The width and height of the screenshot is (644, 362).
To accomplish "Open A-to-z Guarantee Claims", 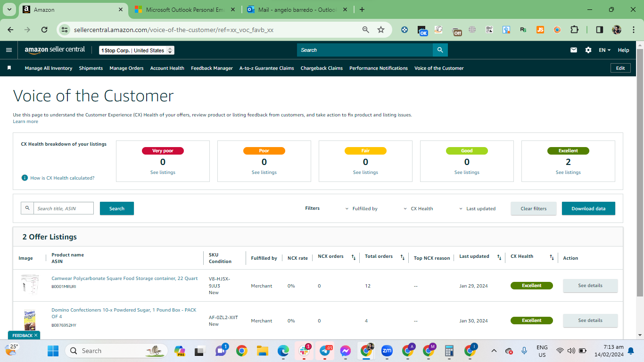I will tap(267, 68).
